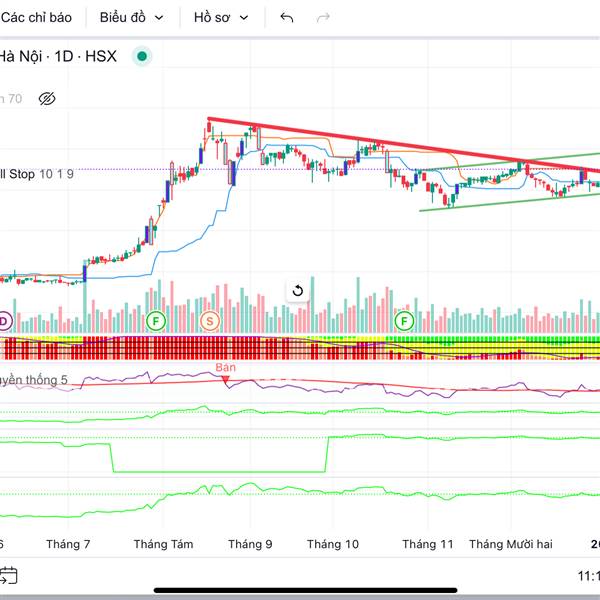Click the Tháng 10 time axis label

(333, 544)
